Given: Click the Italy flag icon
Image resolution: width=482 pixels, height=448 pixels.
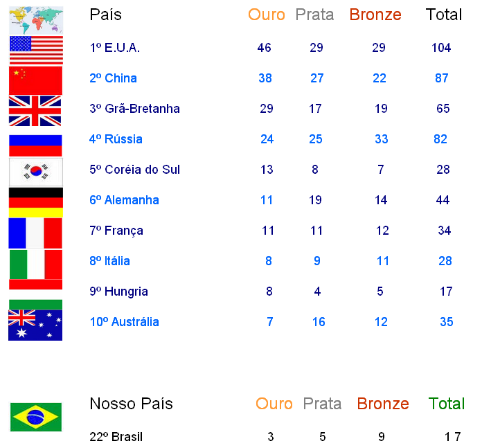Looking at the screenshot, I should coord(36,265).
